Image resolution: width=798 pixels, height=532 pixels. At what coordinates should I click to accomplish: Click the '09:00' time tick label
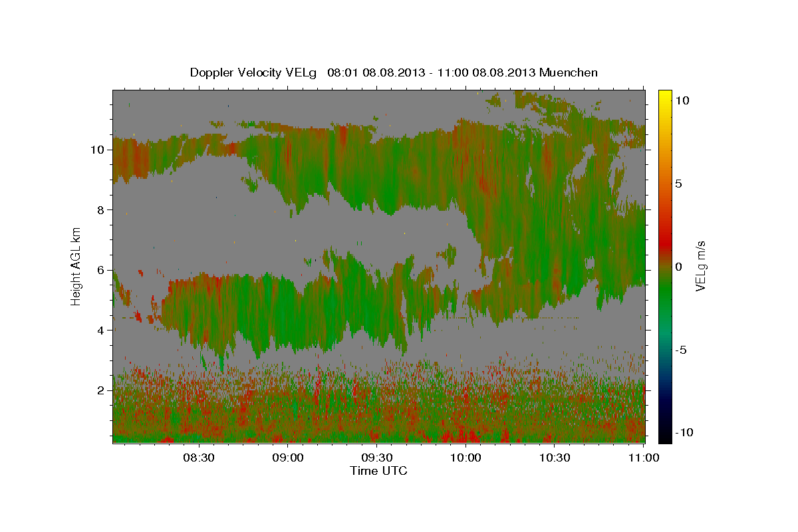coord(287,458)
